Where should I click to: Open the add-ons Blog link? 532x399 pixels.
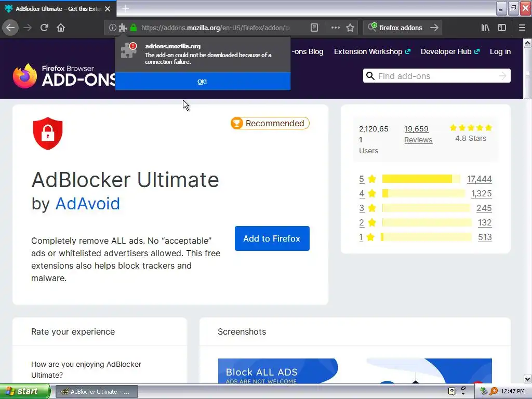[x=308, y=51]
